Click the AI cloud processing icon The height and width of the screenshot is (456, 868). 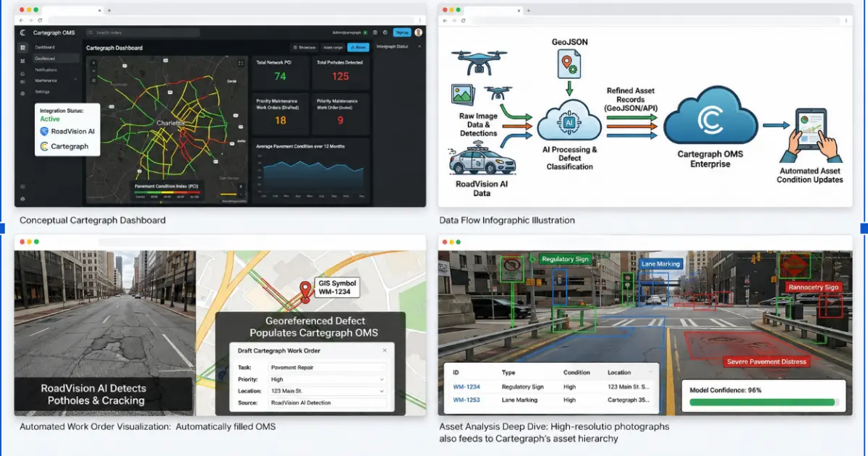[x=569, y=122]
